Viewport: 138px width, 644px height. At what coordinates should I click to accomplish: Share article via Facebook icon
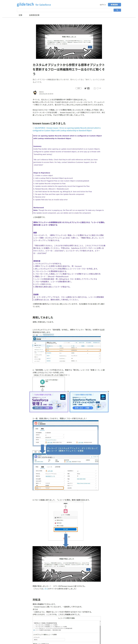(88, 88)
